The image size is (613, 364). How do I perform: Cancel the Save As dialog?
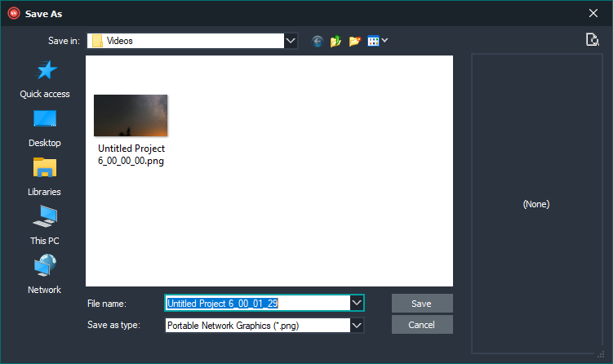tap(422, 325)
